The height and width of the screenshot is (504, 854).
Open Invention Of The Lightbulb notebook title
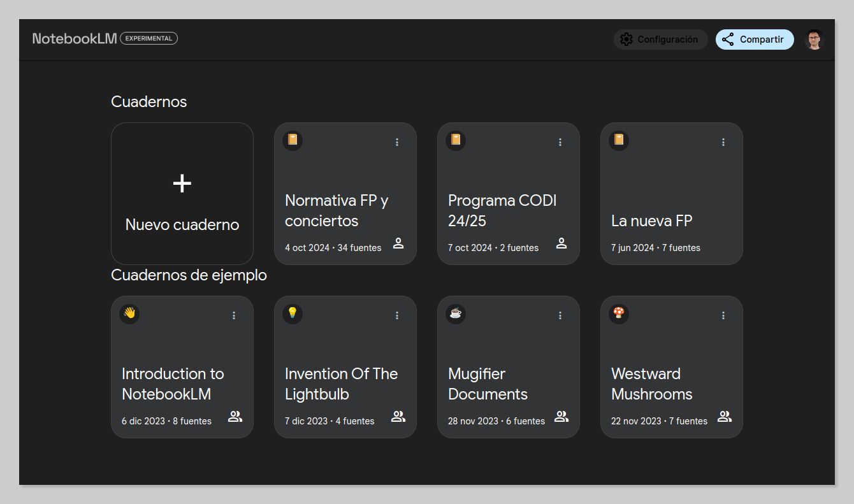click(341, 384)
